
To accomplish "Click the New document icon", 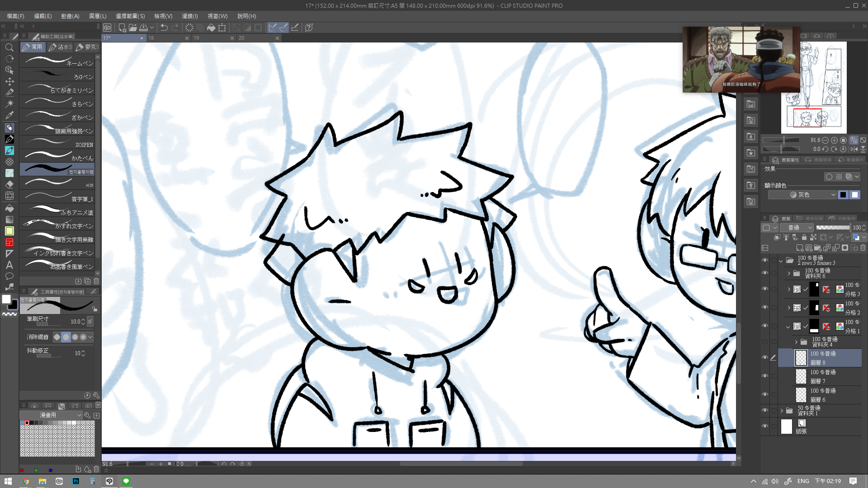I will [x=122, y=28].
